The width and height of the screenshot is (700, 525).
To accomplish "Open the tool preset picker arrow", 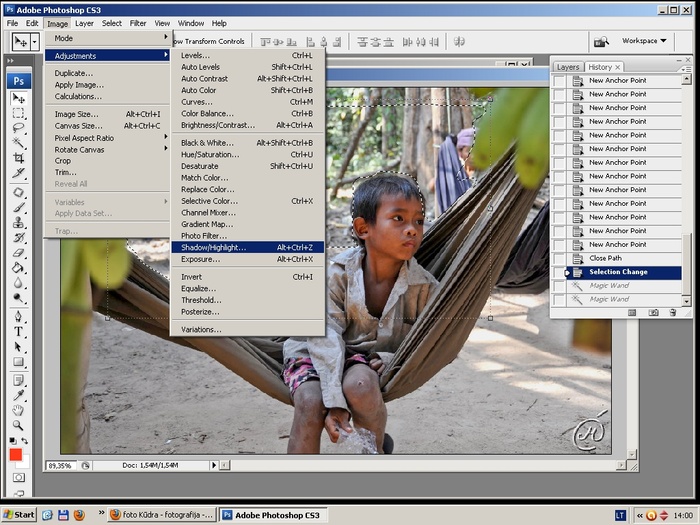I will click(35, 42).
